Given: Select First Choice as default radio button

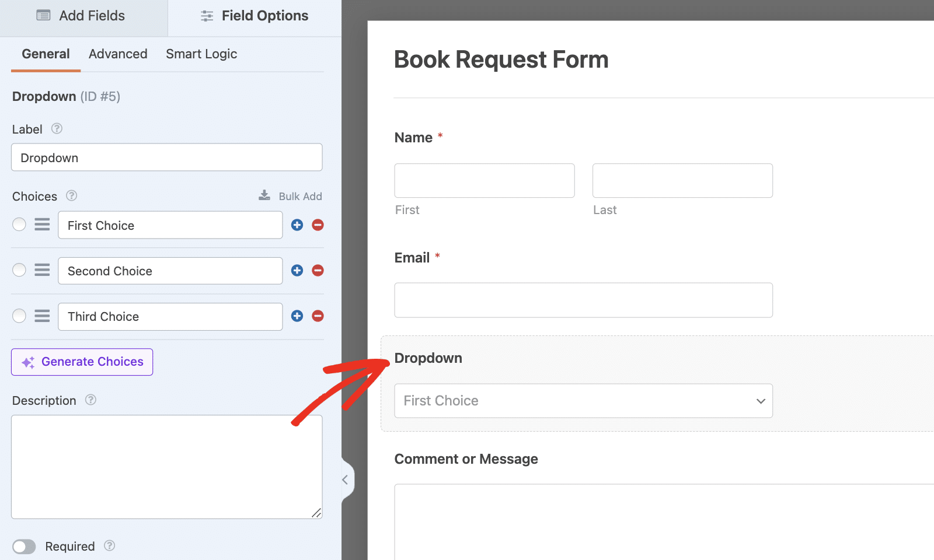Looking at the screenshot, I should tap(19, 225).
